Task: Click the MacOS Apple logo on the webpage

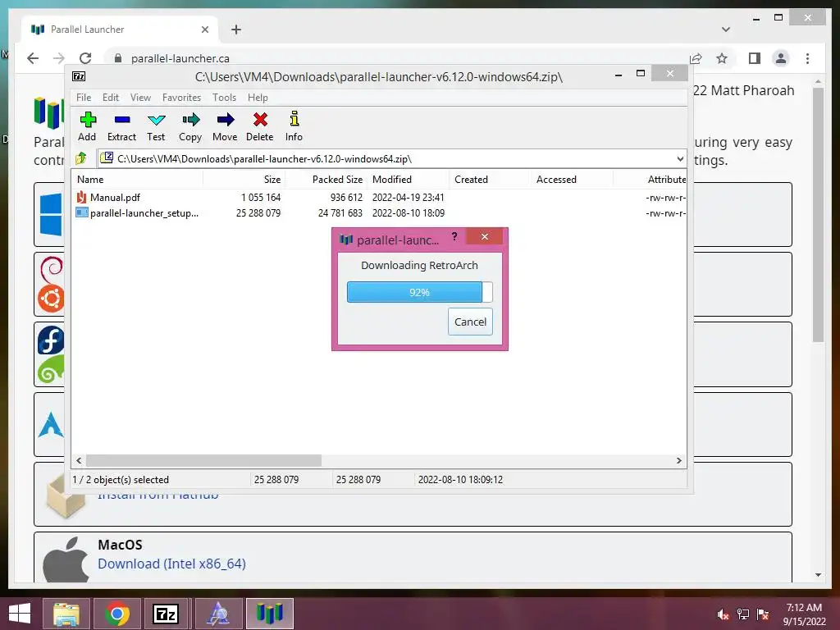Action: point(66,559)
